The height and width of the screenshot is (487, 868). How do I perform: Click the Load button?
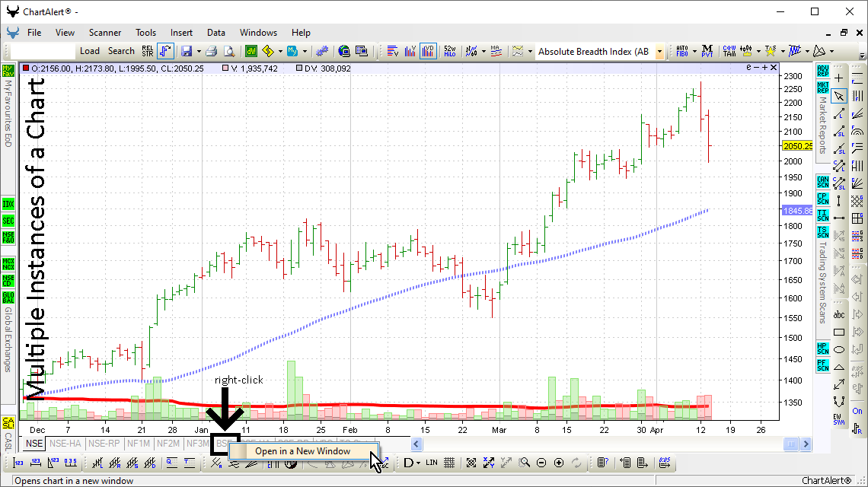click(x=90, y=51)
